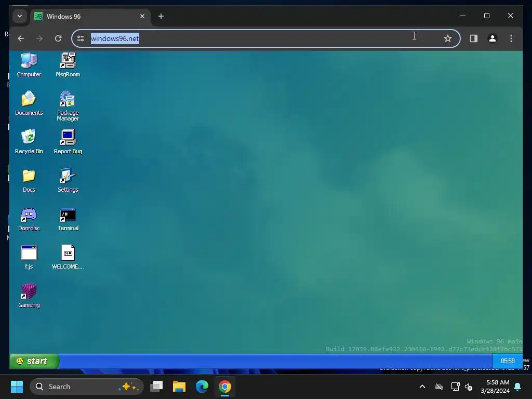
Task: Select the WELCOME markdown file icon
Action: pyautogui.click(x=68, y=257)
